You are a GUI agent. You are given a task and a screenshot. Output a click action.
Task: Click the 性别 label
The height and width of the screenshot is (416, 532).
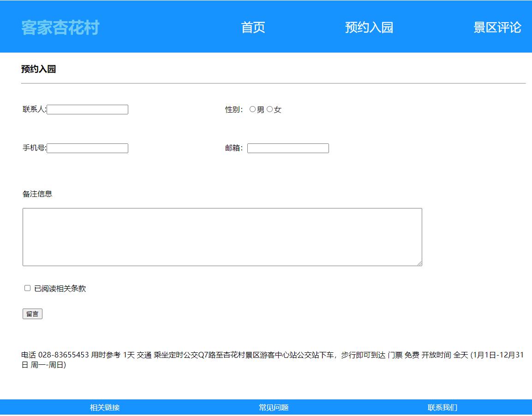[233, 110]
